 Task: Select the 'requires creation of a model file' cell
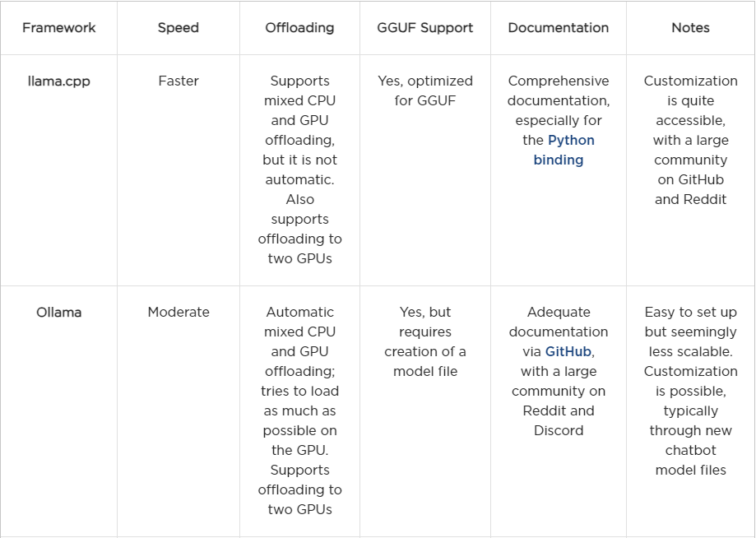[425, 341]
